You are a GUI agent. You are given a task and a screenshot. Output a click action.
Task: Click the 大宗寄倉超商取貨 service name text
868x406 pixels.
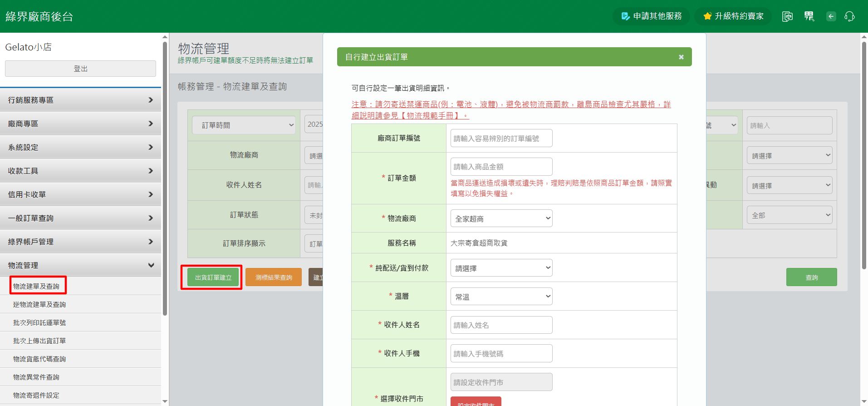(479, 243)
